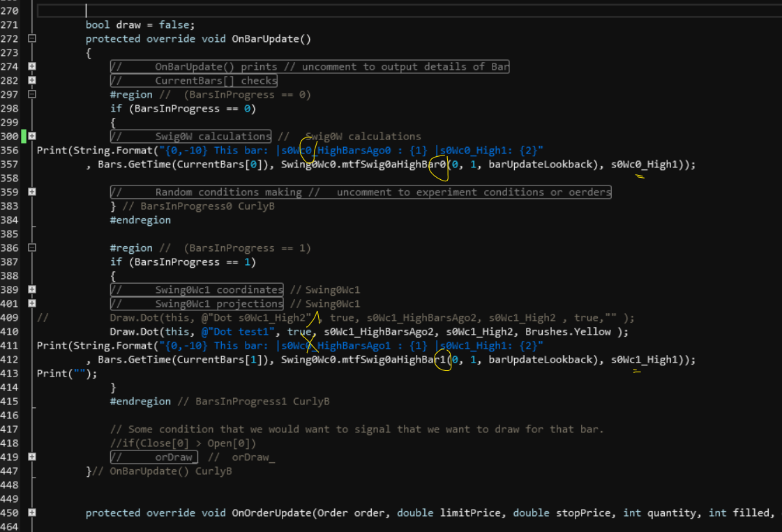Click '// OnBarUpdate() CurlyB' closing comment
The height and width of the screenshot is (532, 782).
tap(162, 471)
